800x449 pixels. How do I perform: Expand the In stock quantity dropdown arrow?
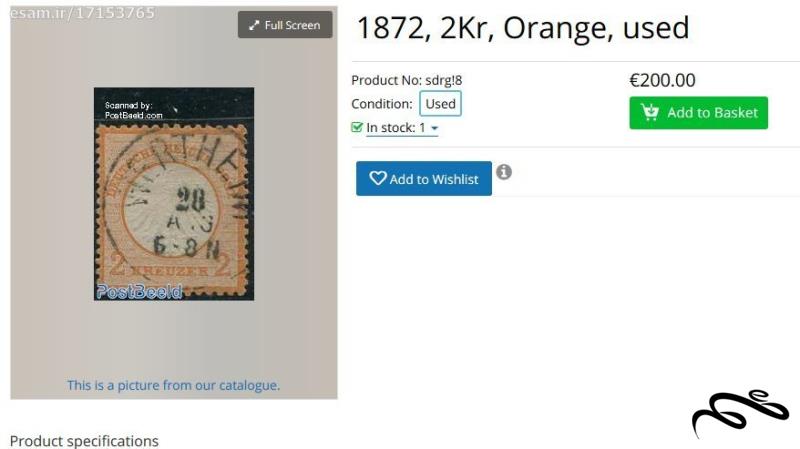(x=434, y=128)
